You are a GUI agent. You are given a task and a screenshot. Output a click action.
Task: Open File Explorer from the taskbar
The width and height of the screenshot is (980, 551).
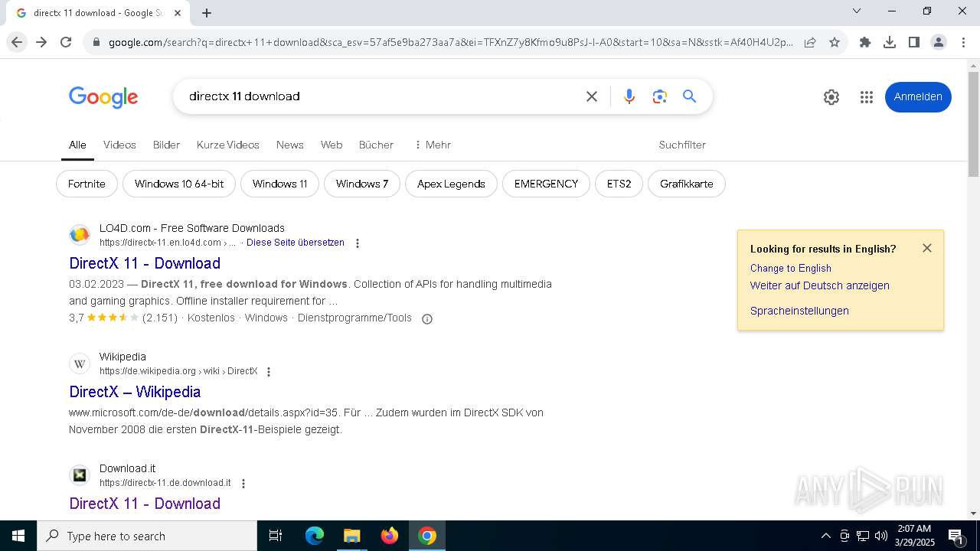pyautogui.click(x=352, y=536)
